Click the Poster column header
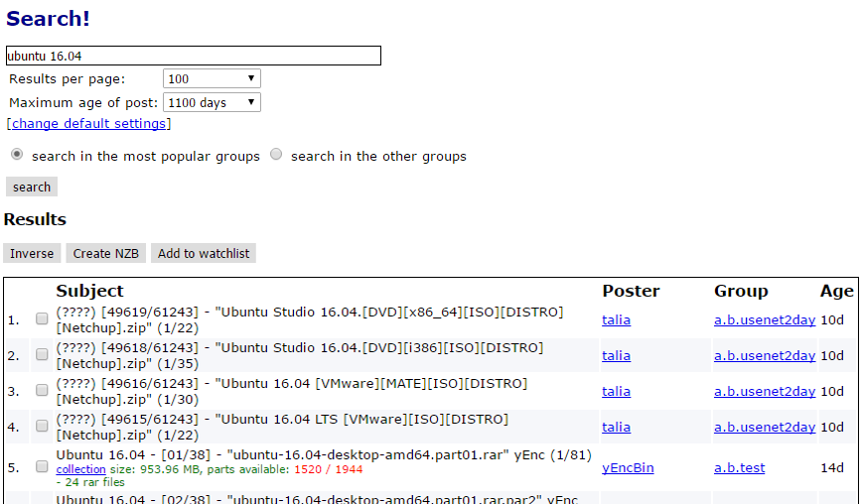The width and height of the screenshot is (863, 504). [x=631, y=291]
